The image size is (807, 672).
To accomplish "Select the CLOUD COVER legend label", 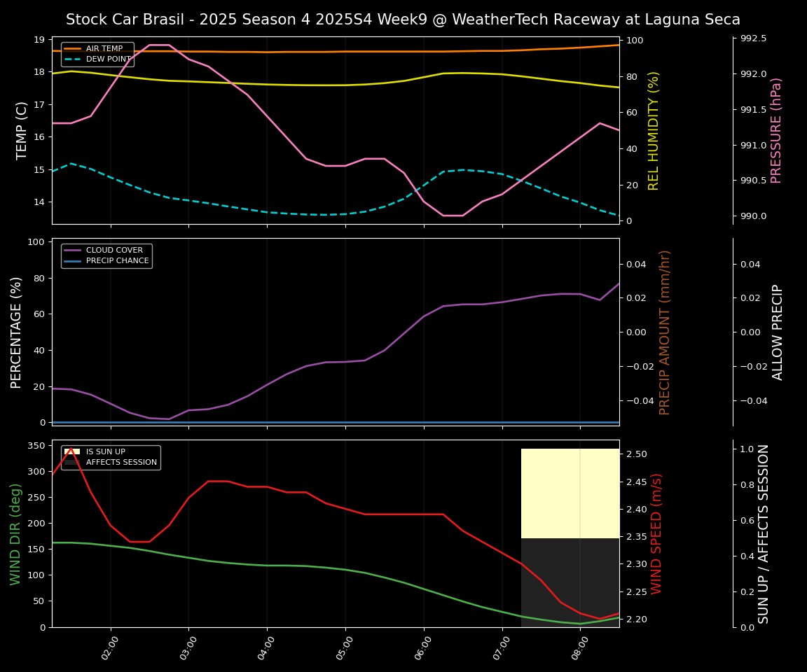I will click(114, 251).
